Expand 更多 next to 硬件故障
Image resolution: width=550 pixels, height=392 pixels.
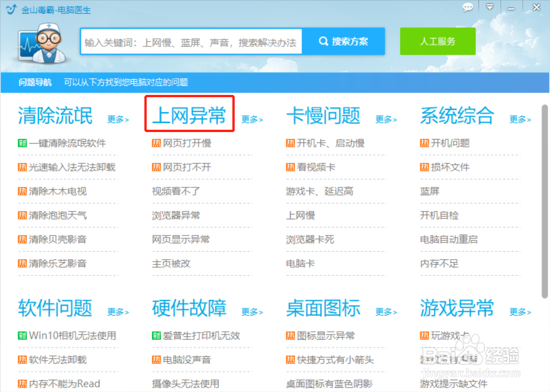click(252, 312)
